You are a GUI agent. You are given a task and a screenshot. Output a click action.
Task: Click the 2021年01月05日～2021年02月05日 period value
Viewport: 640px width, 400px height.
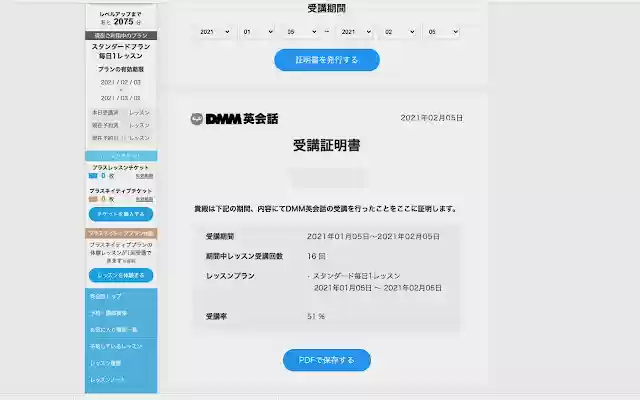pyautogui.click(x=373, y=236)
